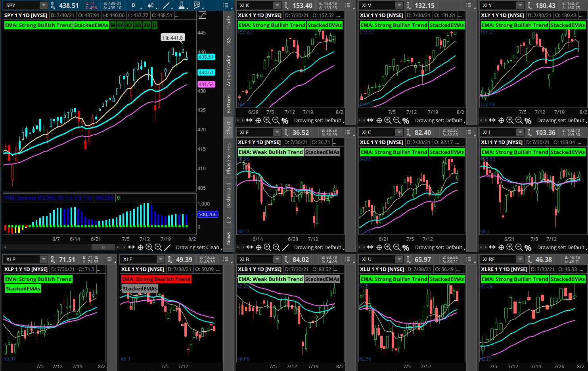
Task: Toggle the 3D timeframe label on SPY
Action: [138, 25]
